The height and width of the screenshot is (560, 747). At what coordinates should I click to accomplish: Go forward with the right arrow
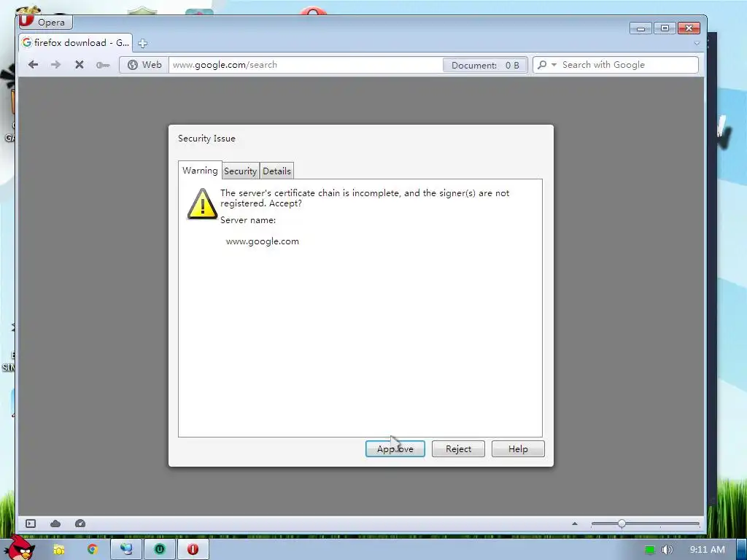click(55, 65)
